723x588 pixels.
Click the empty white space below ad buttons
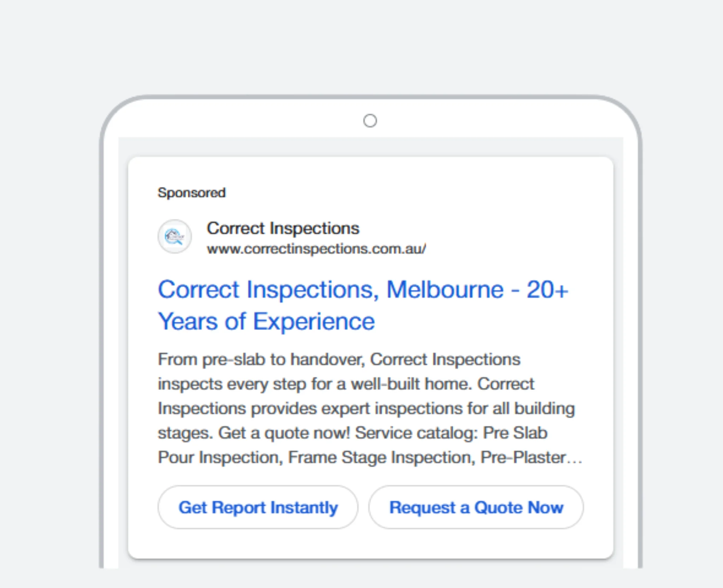tap(370, 545)
